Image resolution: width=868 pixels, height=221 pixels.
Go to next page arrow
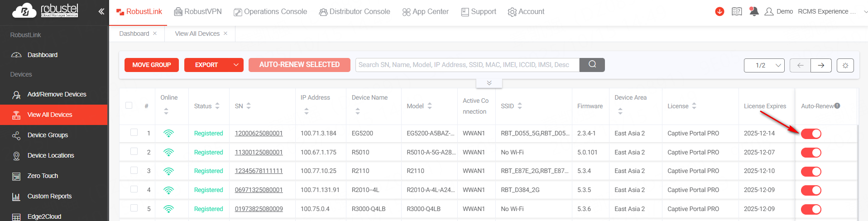(821, 65)
